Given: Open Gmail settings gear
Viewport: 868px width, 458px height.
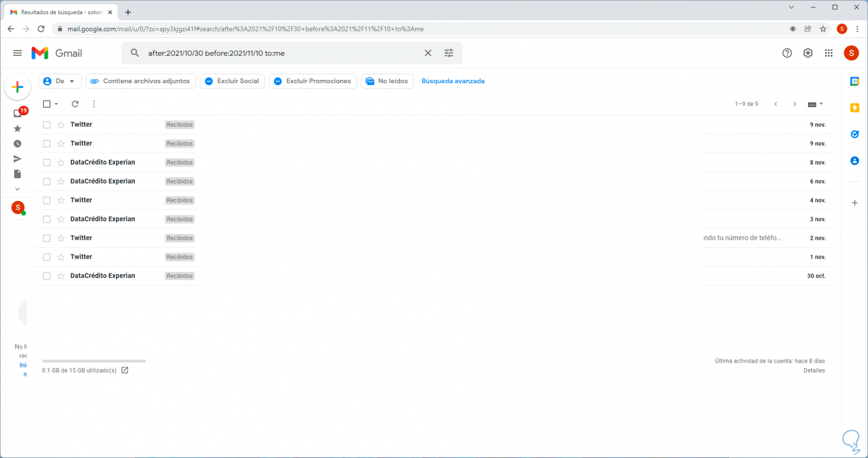Looking at the screenshot, I should (808, 53).
